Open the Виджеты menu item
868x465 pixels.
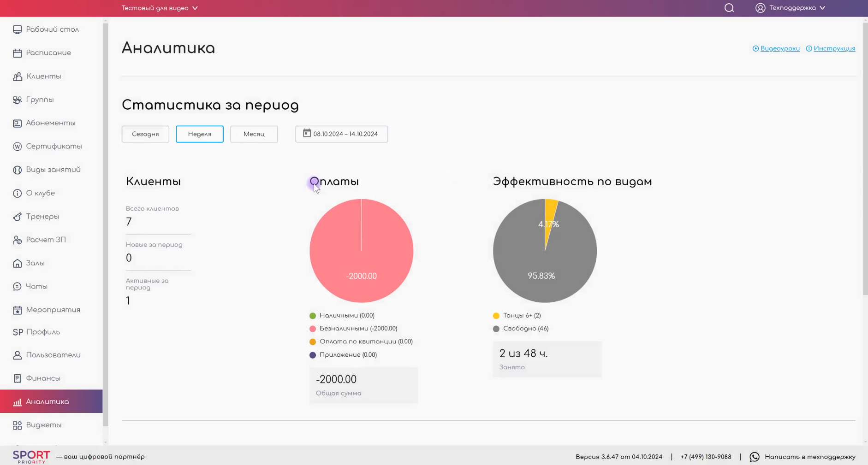51,425
